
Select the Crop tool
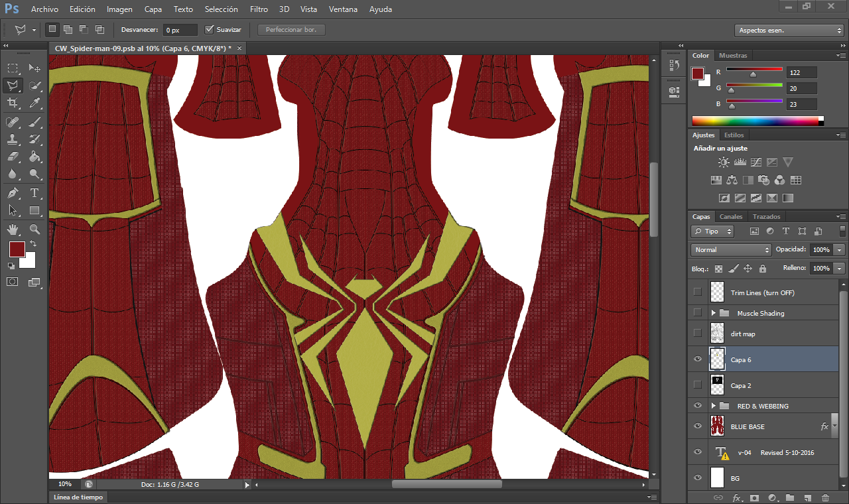click(x=13, y=103)
